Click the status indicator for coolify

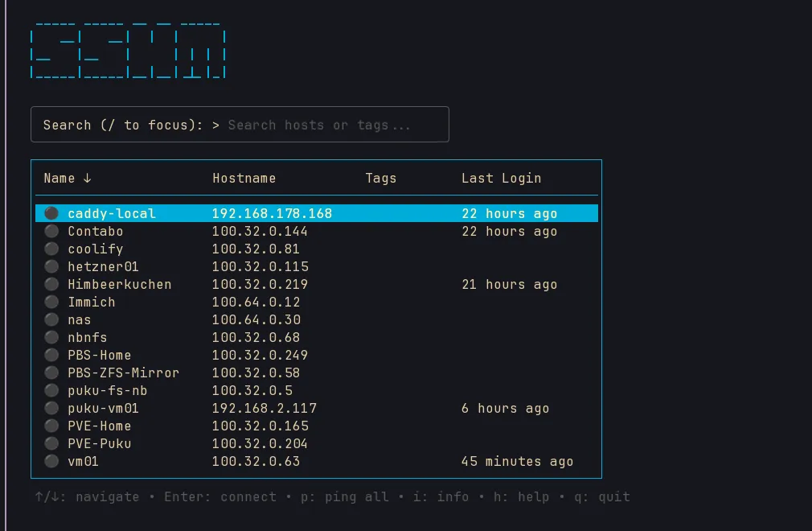pos(51,249)
